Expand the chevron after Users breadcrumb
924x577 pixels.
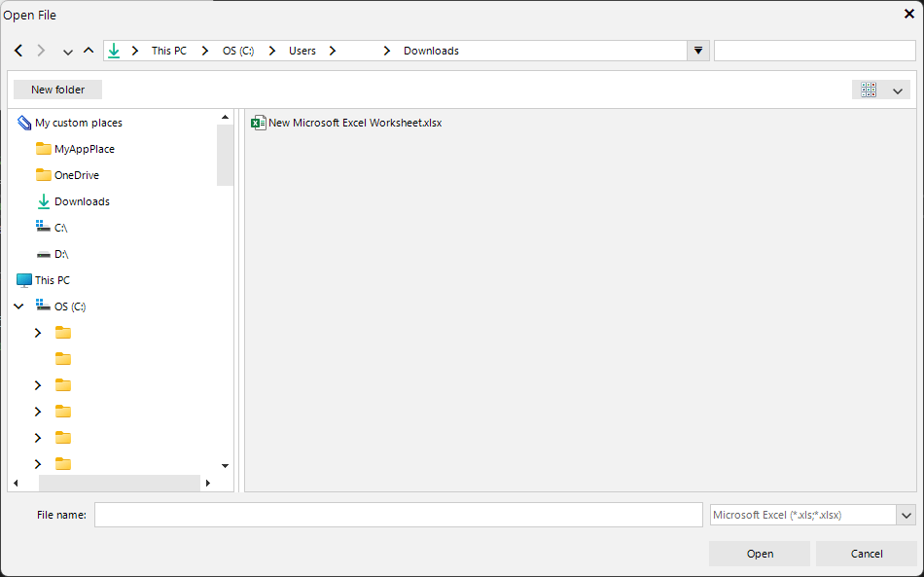pos(333,51)
